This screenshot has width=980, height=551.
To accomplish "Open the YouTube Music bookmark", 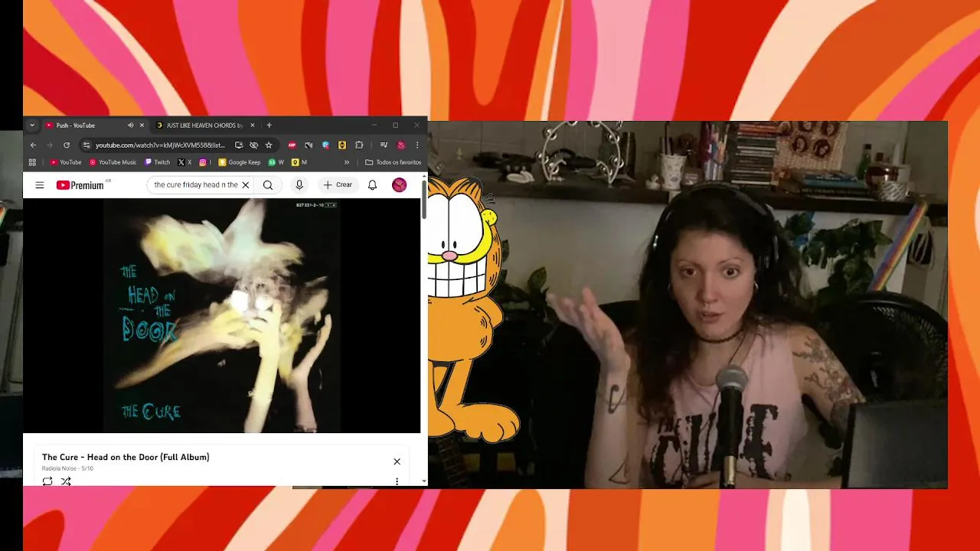I will click(x=113, y=162).
